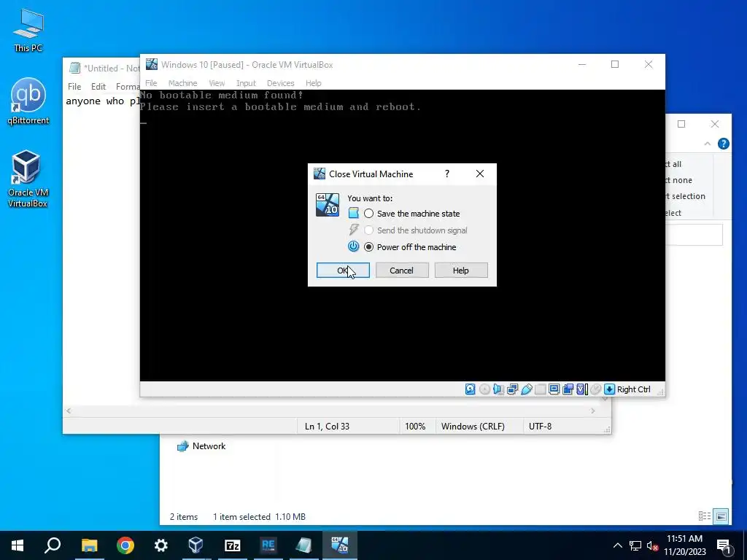This screenshot has width=747, height=560.
Task: Close the Close Virtual Machine dialog
Action: pyautogui.click(x=480, y=174)
